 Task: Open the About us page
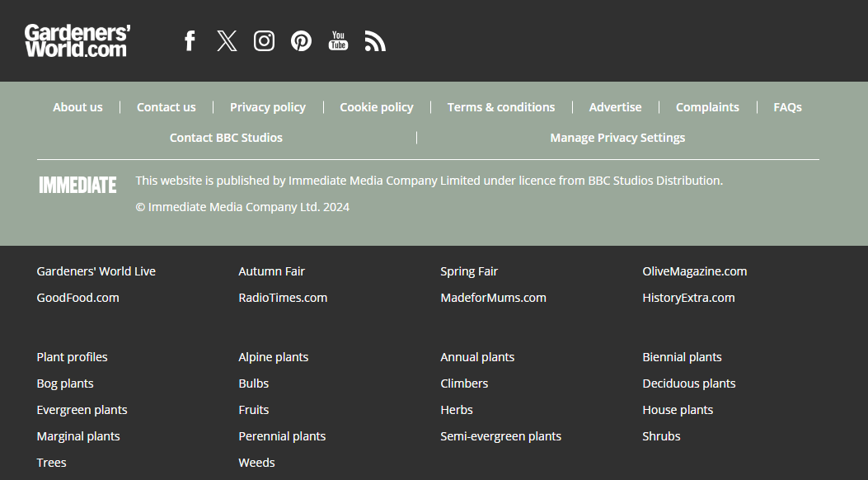(77, 106)
